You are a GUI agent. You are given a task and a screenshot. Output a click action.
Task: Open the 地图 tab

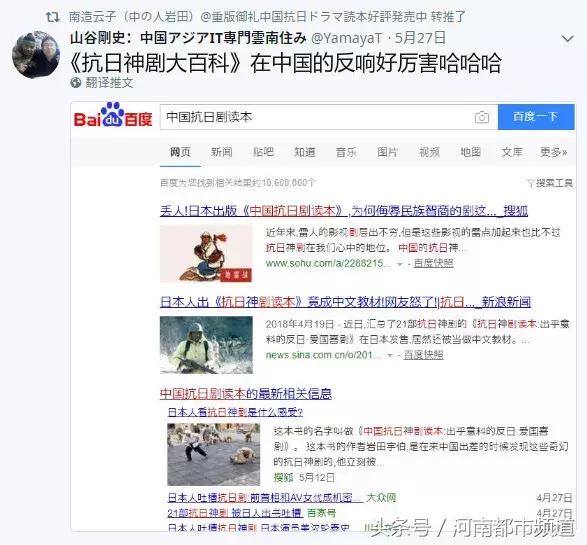pyautogui.click(x=471, y=152)
